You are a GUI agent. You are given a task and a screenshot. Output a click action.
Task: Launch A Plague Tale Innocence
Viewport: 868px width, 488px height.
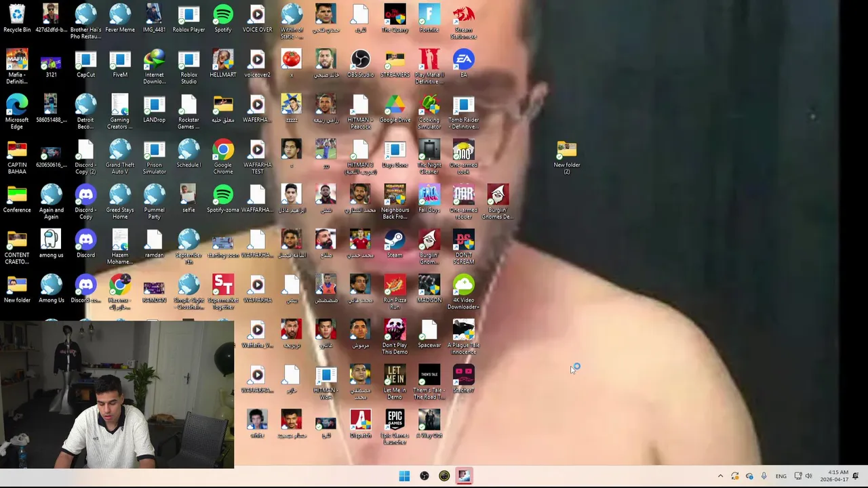point(463,337)
